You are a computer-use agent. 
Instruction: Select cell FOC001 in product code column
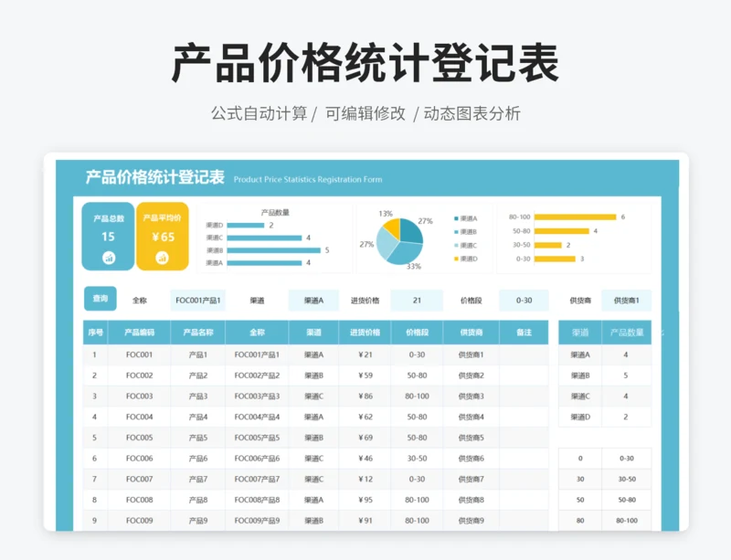click(139, 354)
